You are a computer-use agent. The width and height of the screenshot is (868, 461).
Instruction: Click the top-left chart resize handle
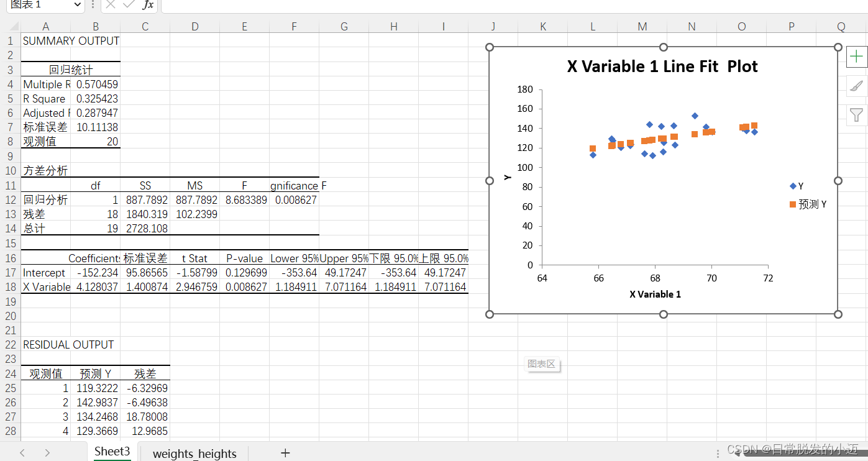point(490,47)
